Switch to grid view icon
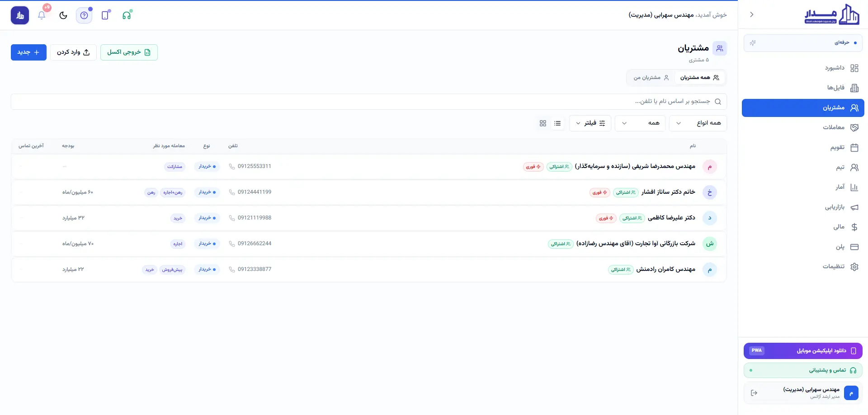The width and height of the screenshot is (868, 415). click(x=543, y=123)
